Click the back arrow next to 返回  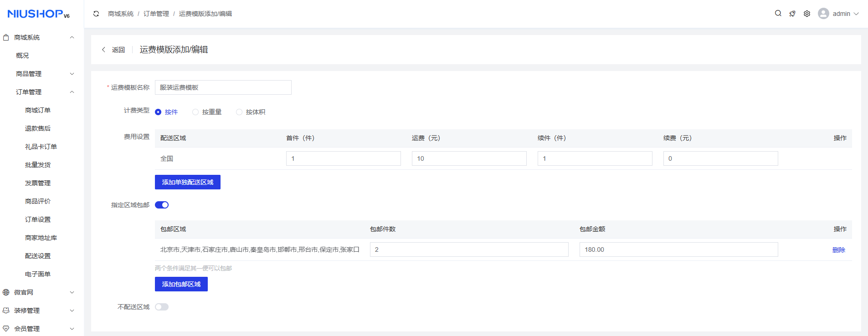(x=103, y=50)
